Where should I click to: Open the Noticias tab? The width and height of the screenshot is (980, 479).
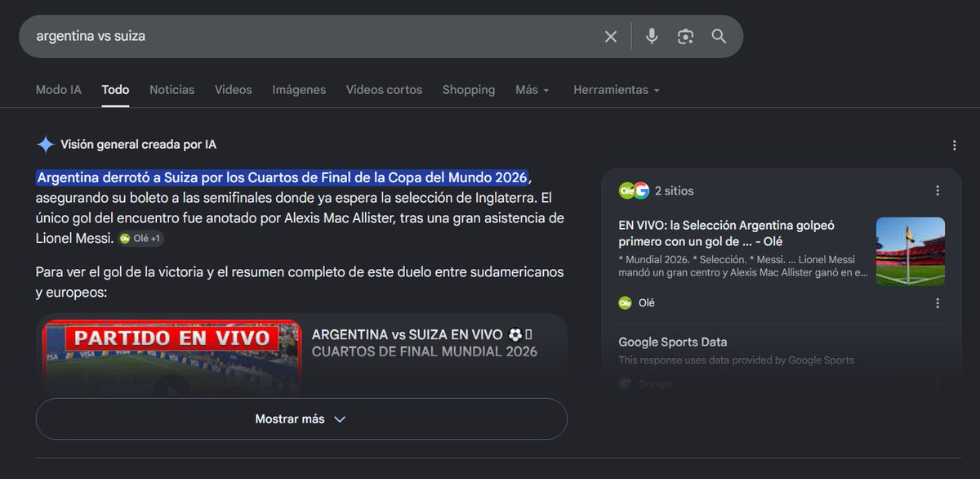[171, 90]
